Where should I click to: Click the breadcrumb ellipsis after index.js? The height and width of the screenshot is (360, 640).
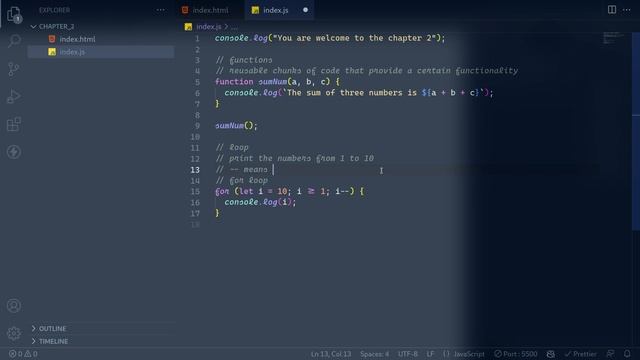[234, 27]
